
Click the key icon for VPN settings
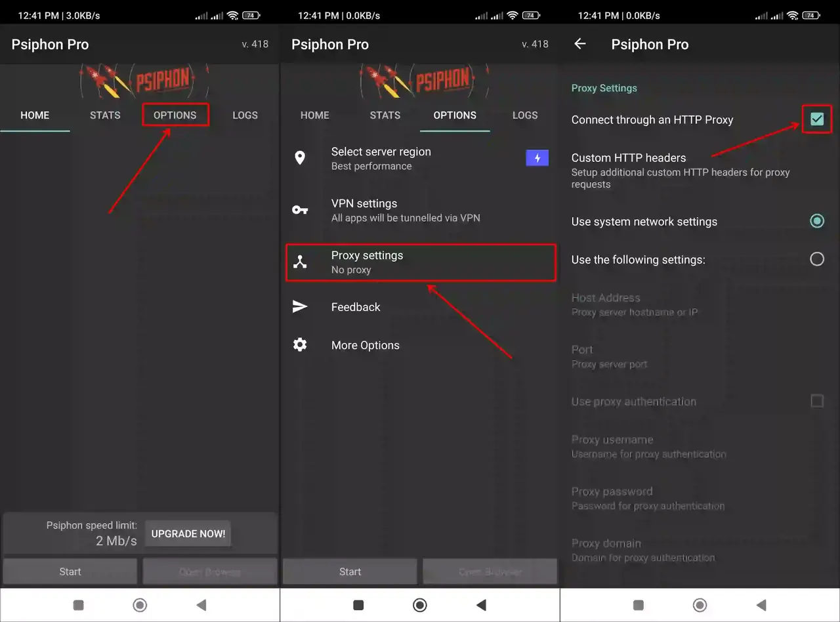coord(300,210)
